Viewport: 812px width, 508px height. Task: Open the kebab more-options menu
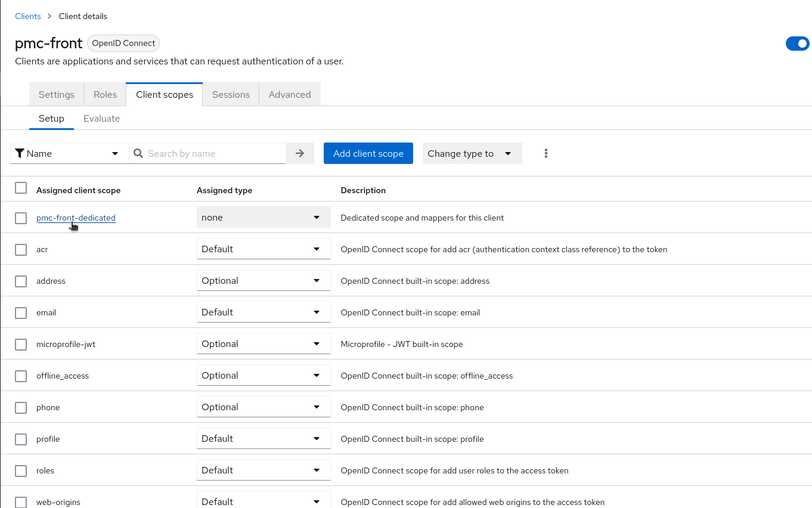tap(546, 153)
